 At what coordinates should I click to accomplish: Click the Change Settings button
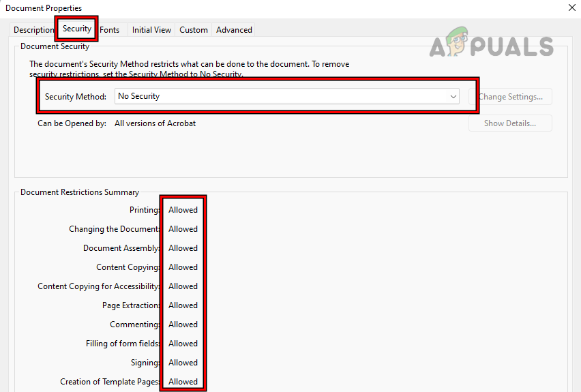pyautogui.click(x=510, y=97)
